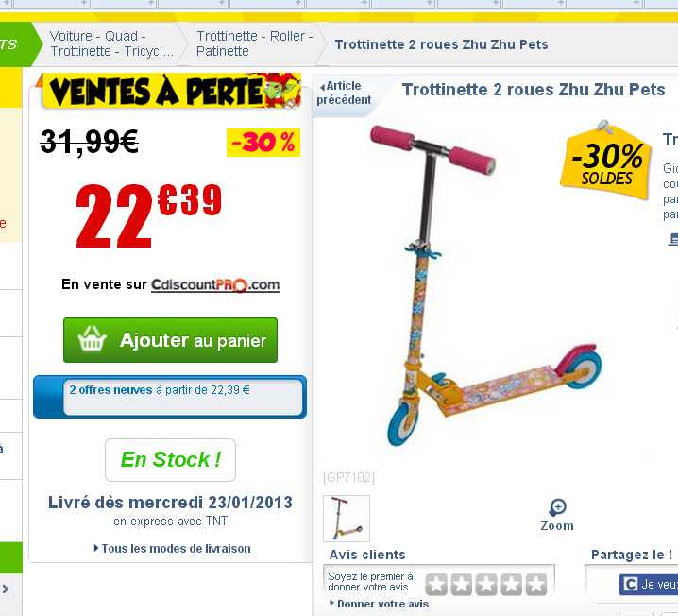Viewport: 678px width, 616px height.
Task: Open Voiture - Quad - Trottinette breadcrumb
Action: point(111,43)
